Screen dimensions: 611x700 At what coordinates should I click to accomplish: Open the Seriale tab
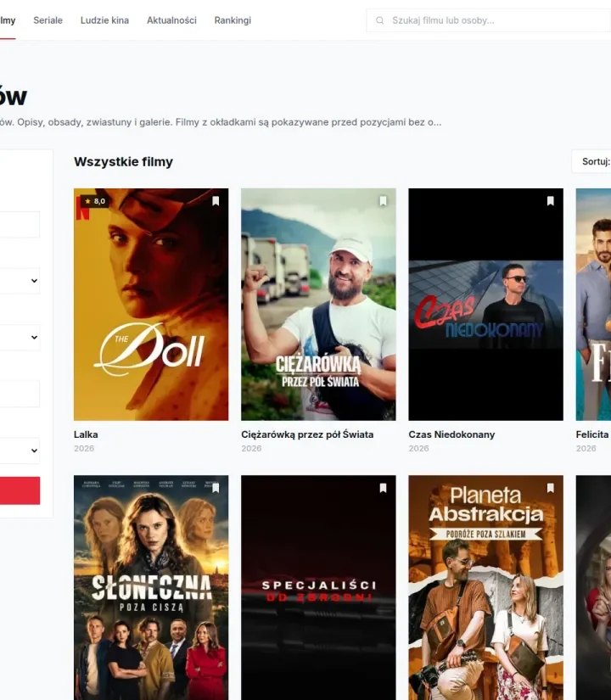point(48,20)
